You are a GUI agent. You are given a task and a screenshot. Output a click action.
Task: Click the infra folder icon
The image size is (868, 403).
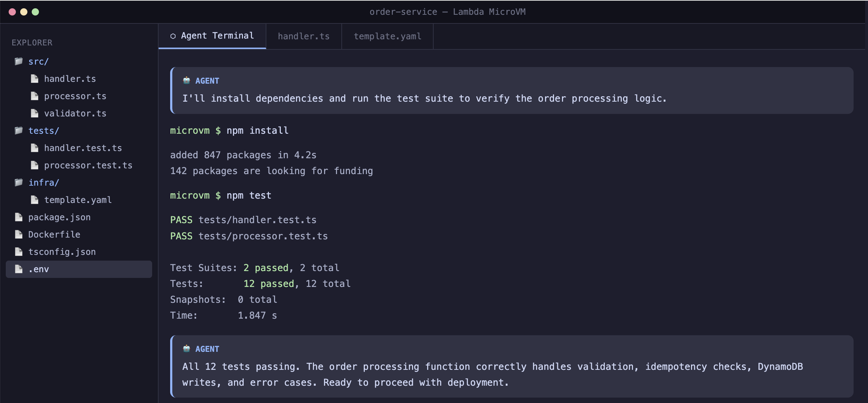click(x=19, y=182)
